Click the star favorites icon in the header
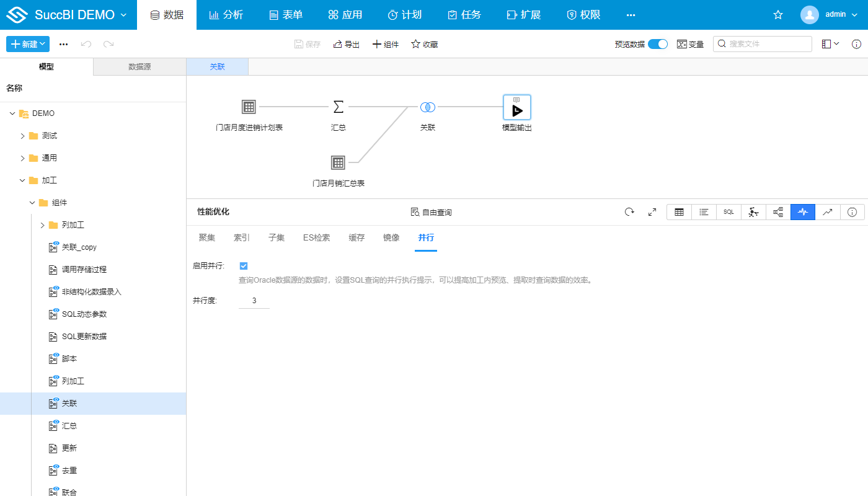868x496 pixels. pyautogui.click(x=778, y=15)
